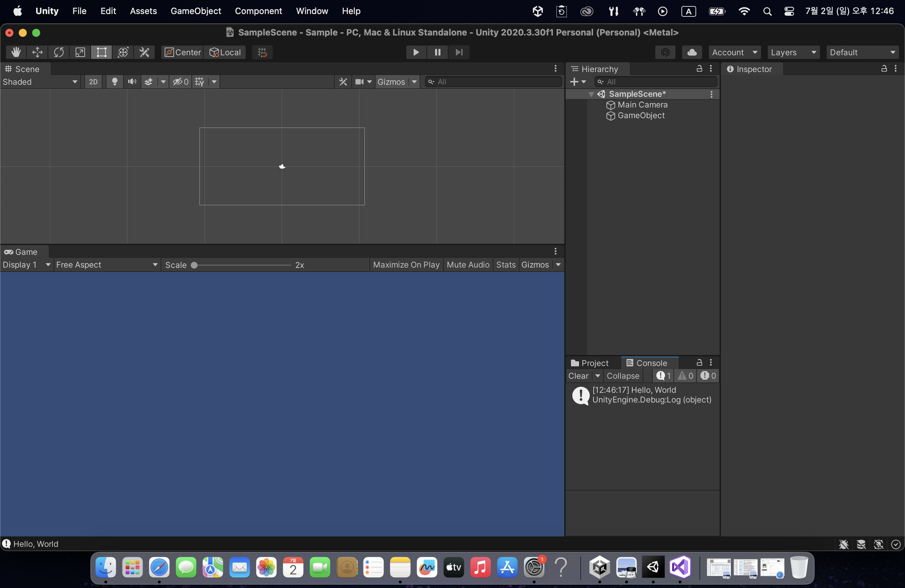This screenshot has height=588, width=905.
Task: Click Maximize On Play button
Action: [x=406, y=265]
